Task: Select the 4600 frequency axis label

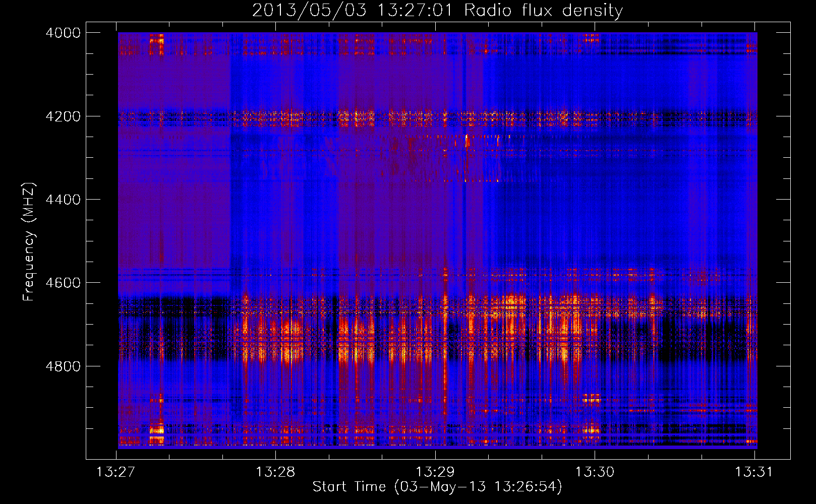Action: (x=63, y=283)
